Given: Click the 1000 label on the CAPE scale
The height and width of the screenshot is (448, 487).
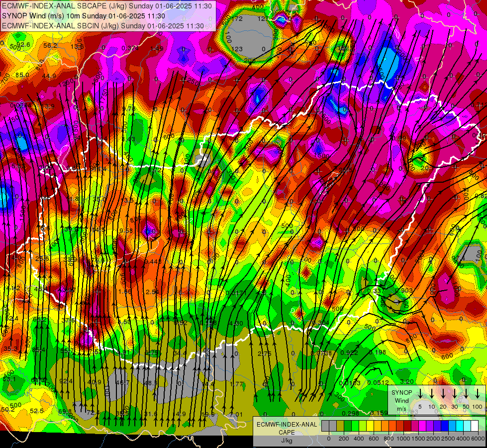Looking at the screenshot, I should (404, 439).
